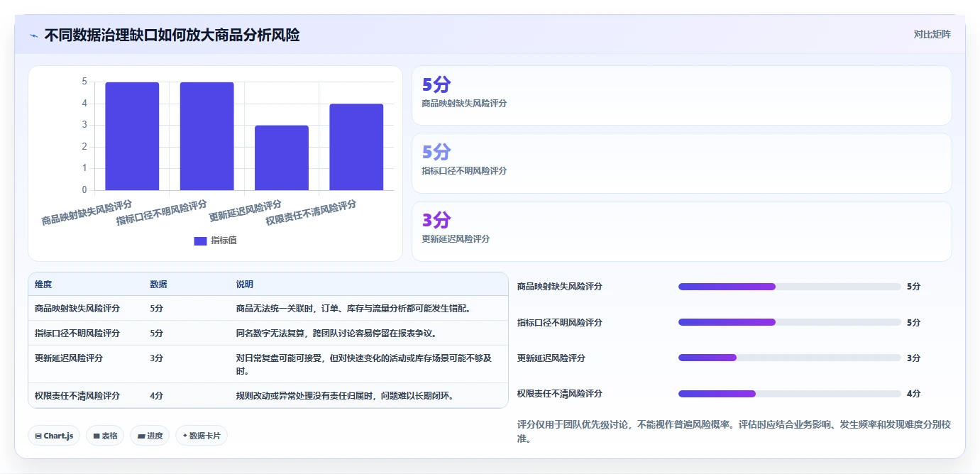Click the 数据 column header
This screenshot has width=980, height=474.
click(x=158, y=285)
